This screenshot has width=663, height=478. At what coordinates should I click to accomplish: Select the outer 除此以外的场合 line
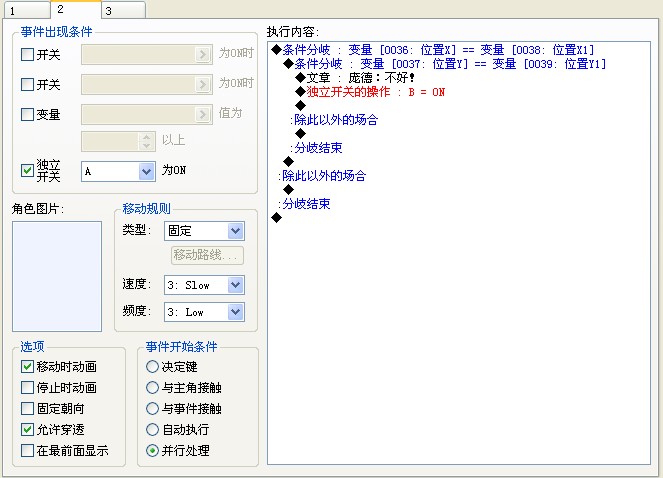pos(322,176)
